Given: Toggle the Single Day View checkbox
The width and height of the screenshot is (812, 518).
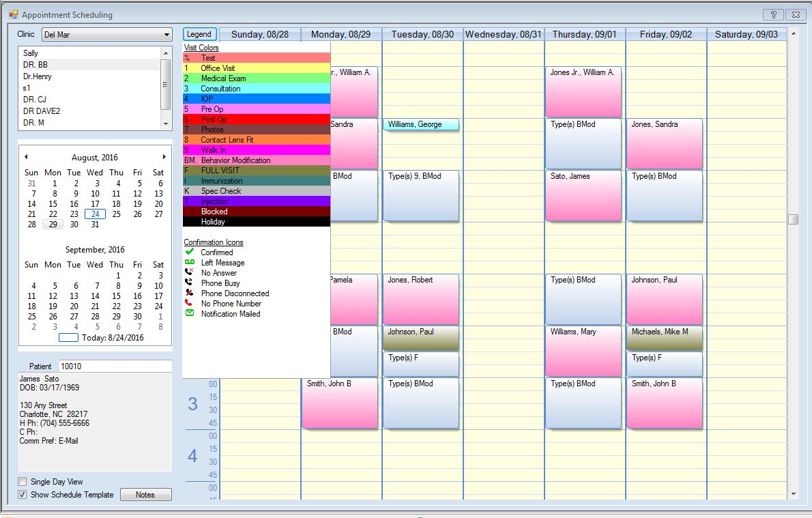Looking at the screenshot, I should click(23, 481).
